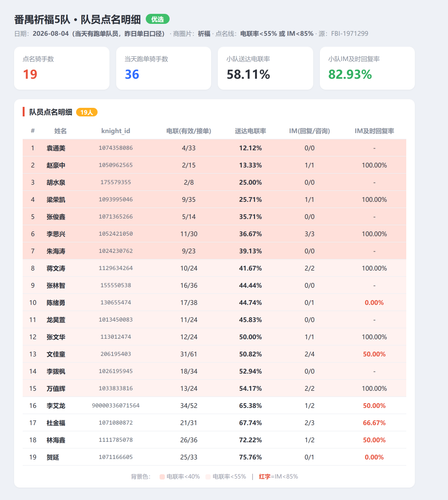Click the 送达电联率 column header
448x500 pixels.
(250, 131)
